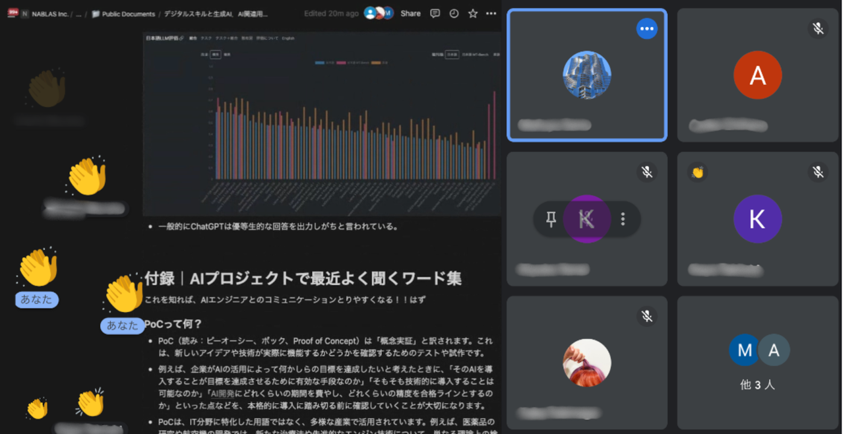Click the blue M avatar above '他 3 人'
The height and width of the screenshot is (434, 868).
coord(745,350)
